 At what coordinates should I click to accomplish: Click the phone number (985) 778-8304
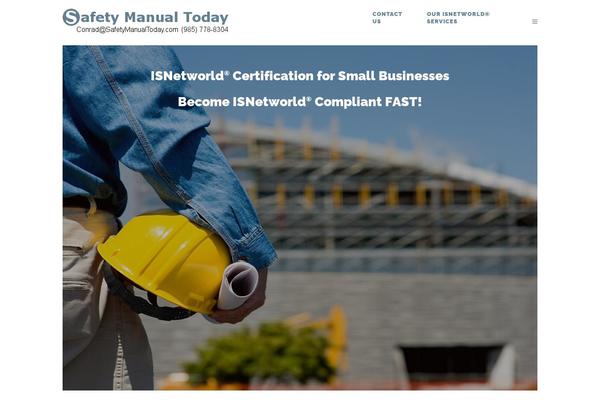click(205, 29)
